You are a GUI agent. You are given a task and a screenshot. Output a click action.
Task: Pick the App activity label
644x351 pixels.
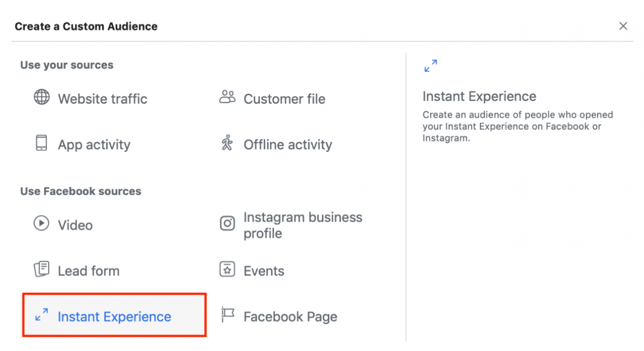click(x=94, y=145)
